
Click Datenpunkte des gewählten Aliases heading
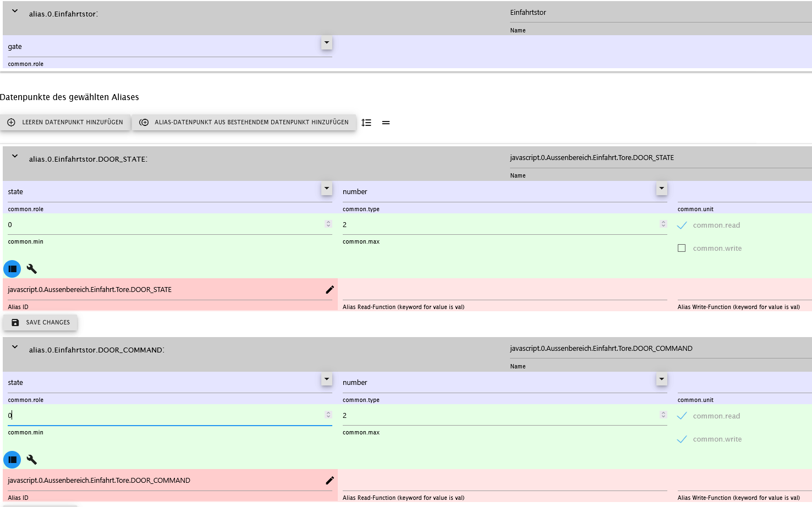point(69,97)
